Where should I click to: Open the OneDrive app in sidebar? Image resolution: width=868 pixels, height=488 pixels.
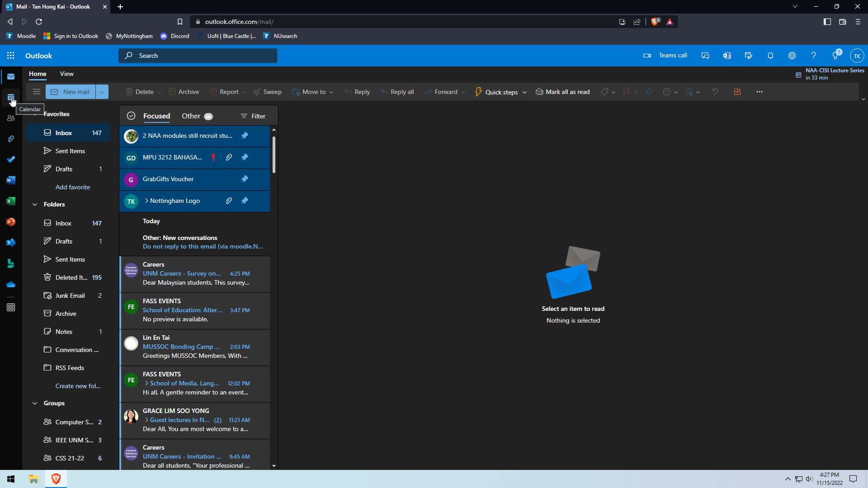click(11, 285)
